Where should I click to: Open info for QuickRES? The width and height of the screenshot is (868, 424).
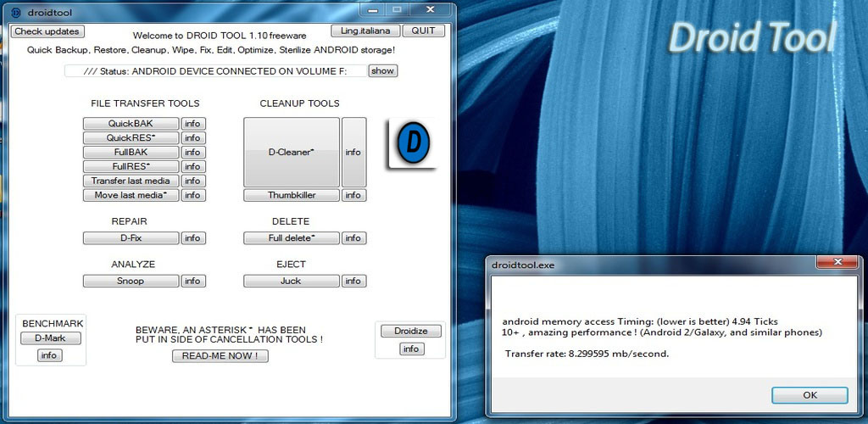pyautogui.click(x=193, y=138)
